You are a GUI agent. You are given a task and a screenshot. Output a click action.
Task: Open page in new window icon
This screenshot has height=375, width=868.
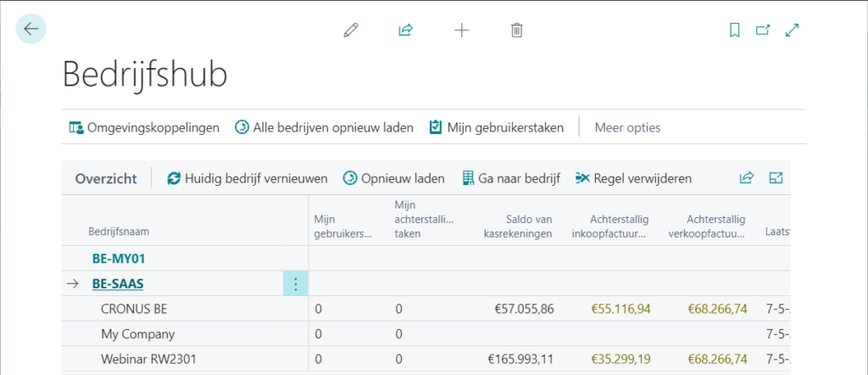[x=763, y=31]
